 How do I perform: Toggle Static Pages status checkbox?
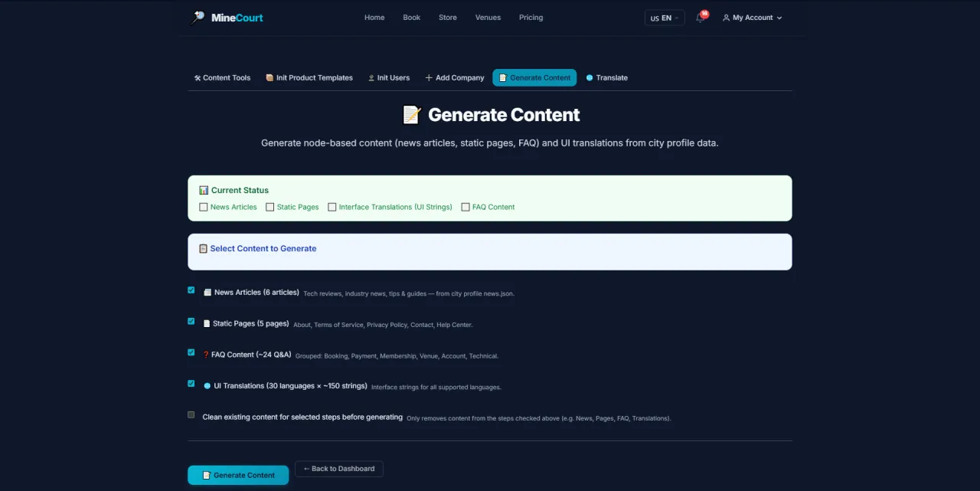coord(270,207)
